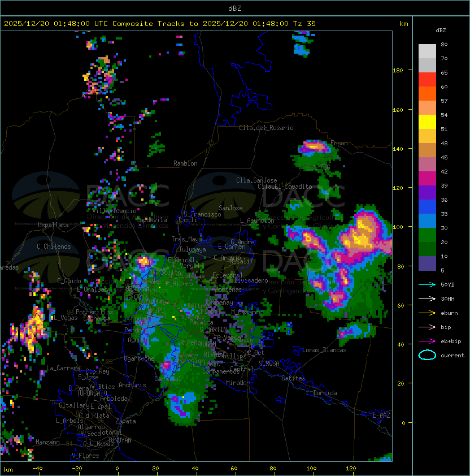Screen dimensions: 470x476
Task: Choose the bright green 20-30 dBZ swatch
Action: coord(427,235)
